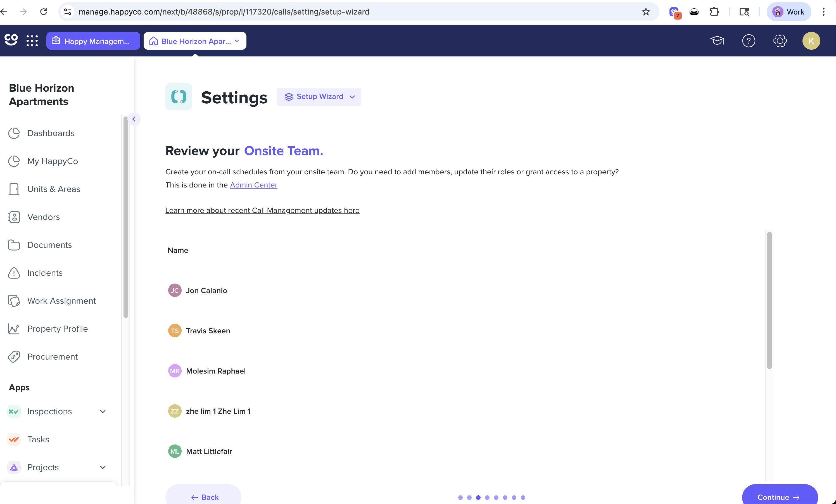Open My HappyCo in the sidebar

point(53,161)
